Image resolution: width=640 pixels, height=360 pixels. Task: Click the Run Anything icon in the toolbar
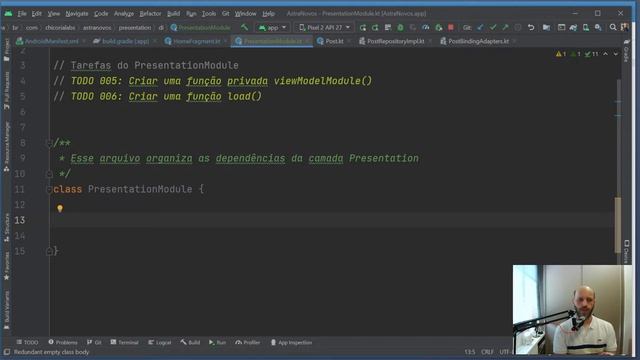point(562,27)
